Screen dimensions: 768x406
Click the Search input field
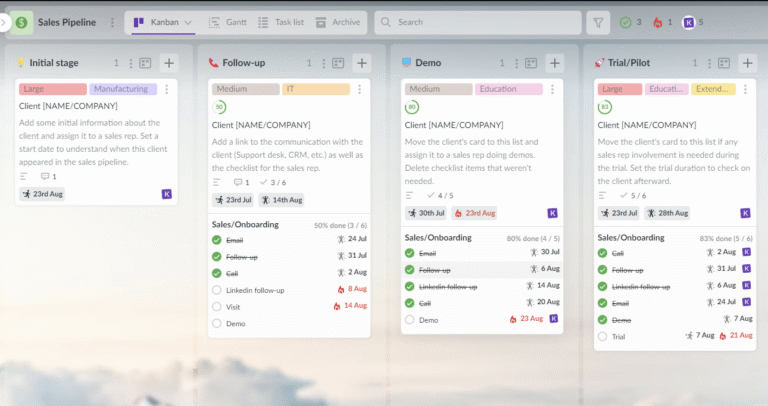tap(478, 23)
